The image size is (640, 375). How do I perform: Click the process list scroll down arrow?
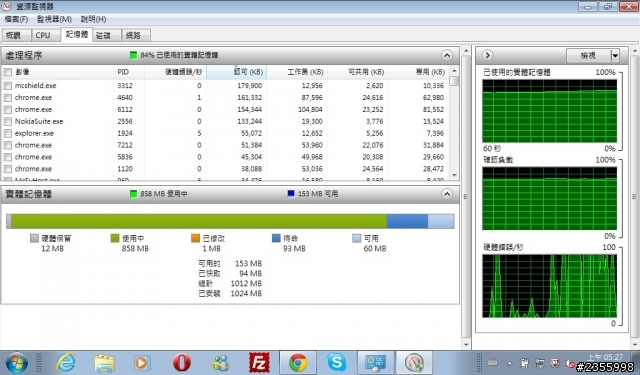tap(454, 175)
